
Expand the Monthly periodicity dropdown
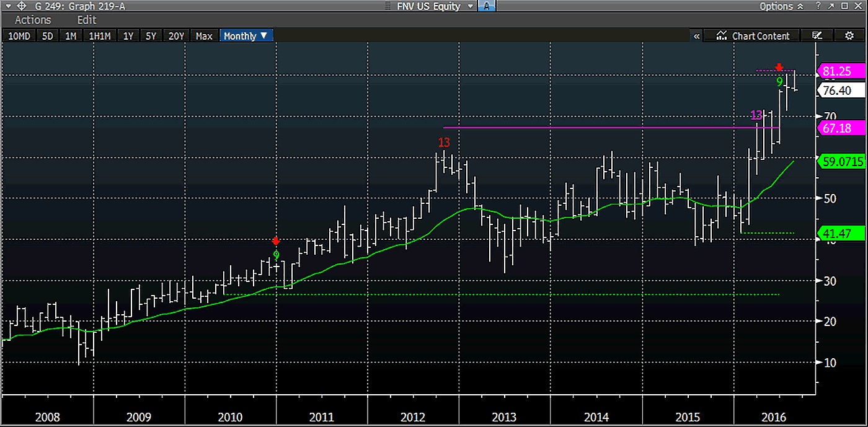(246, 36)
